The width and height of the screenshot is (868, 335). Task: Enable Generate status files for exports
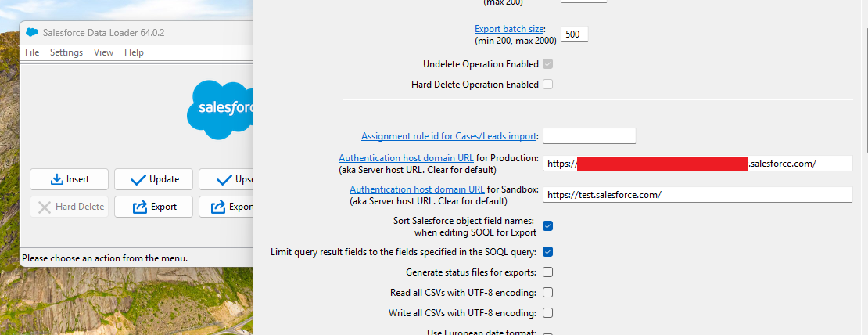tap(547, 272)
